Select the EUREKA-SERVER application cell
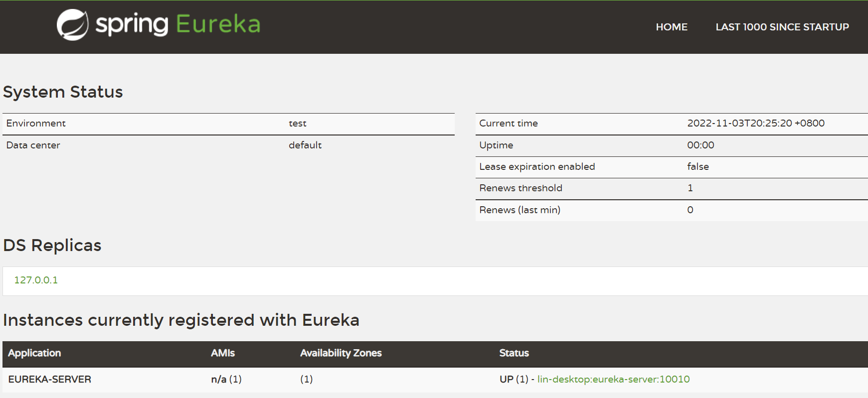Viewport: 868px width, 398px height. [x=49, y=379]
